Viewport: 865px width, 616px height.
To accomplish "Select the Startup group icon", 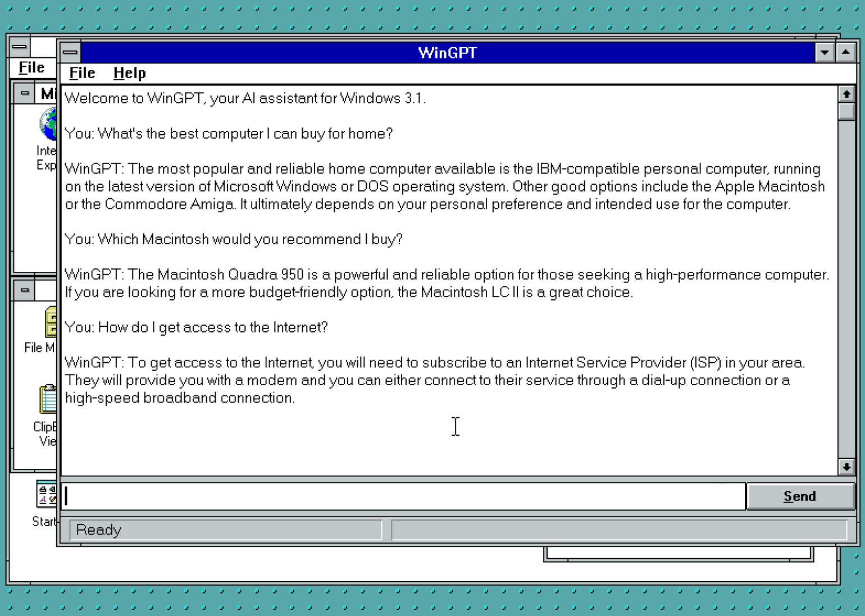I will click(47, 494).
